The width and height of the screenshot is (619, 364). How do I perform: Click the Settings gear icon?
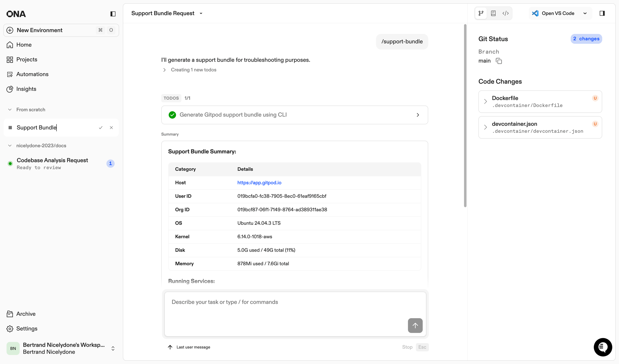coord(10,328)
